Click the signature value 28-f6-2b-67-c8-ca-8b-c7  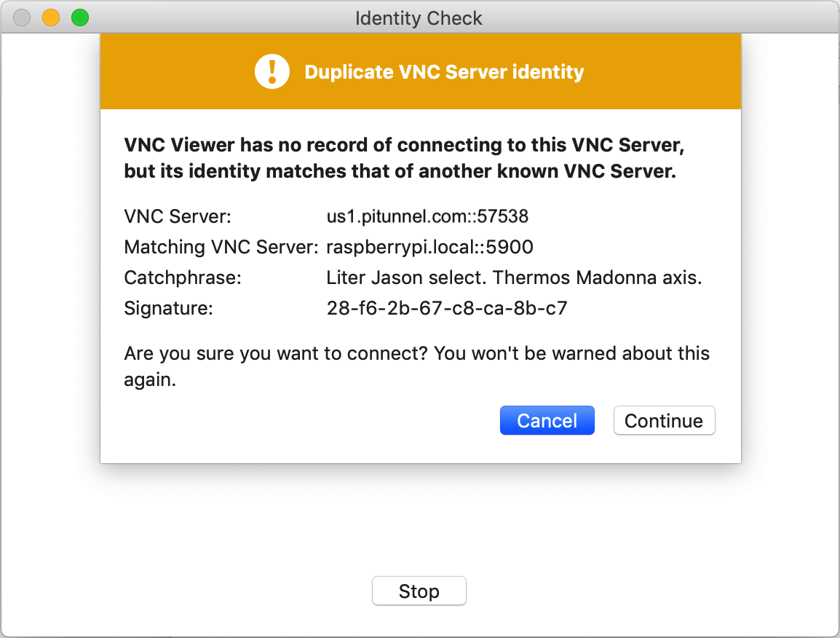point(447,308)
